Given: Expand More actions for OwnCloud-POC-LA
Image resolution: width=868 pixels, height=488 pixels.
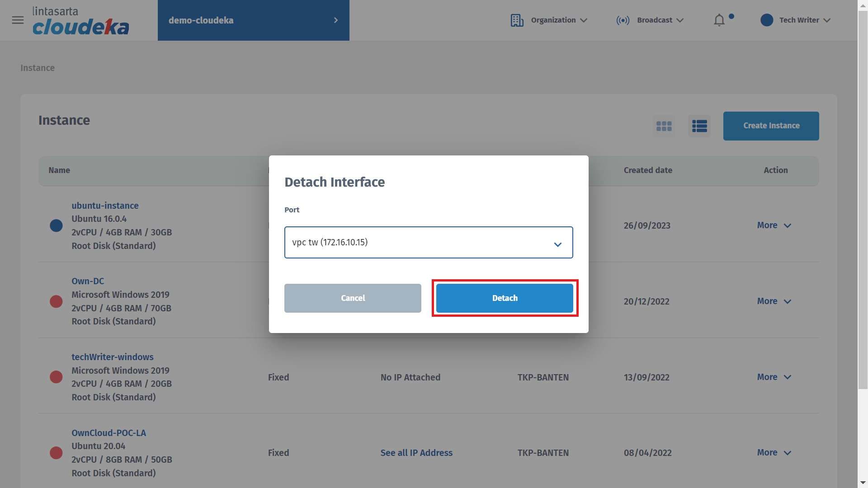Looking at the screenshot, I should coord(774,453).
